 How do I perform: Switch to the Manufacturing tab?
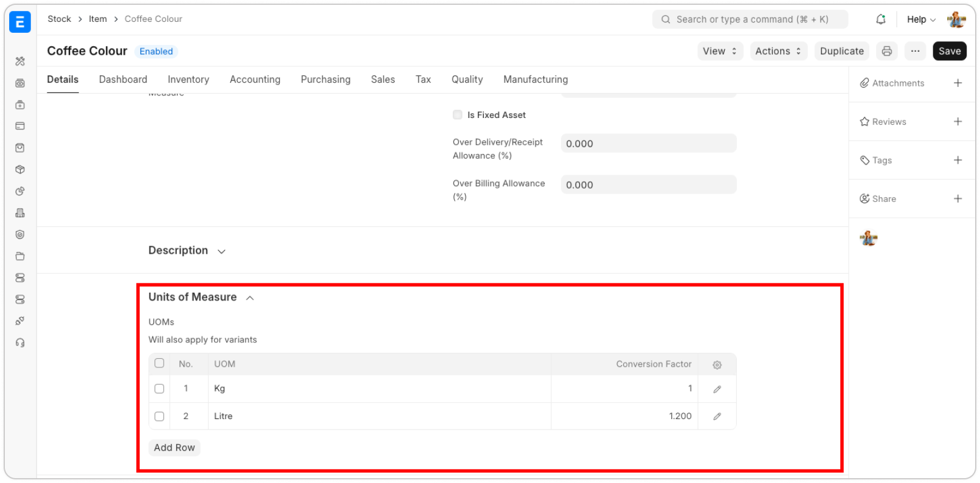(536, 80)
